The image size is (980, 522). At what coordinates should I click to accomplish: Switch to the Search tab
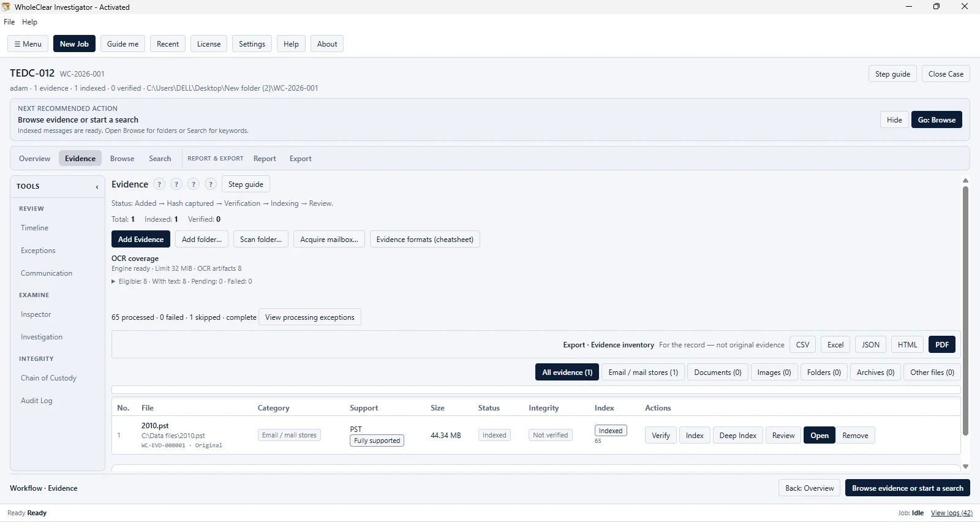[160, 159]
